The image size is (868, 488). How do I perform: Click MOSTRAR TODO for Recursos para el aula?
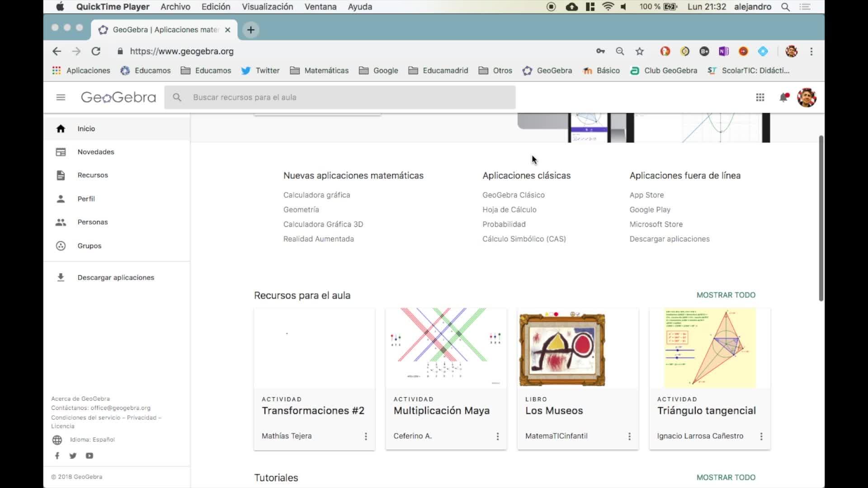[x=726, y=295]
